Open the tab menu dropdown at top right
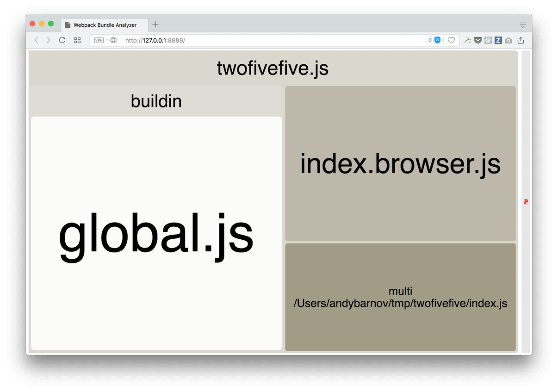Image resolution: width=558 pixels, height=392 pixels. 522,25
